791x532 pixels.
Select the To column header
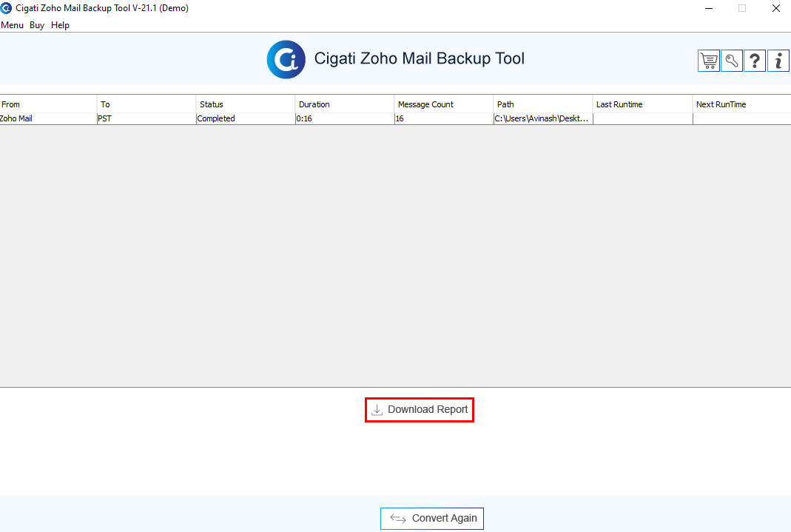[x=146, y=104]
